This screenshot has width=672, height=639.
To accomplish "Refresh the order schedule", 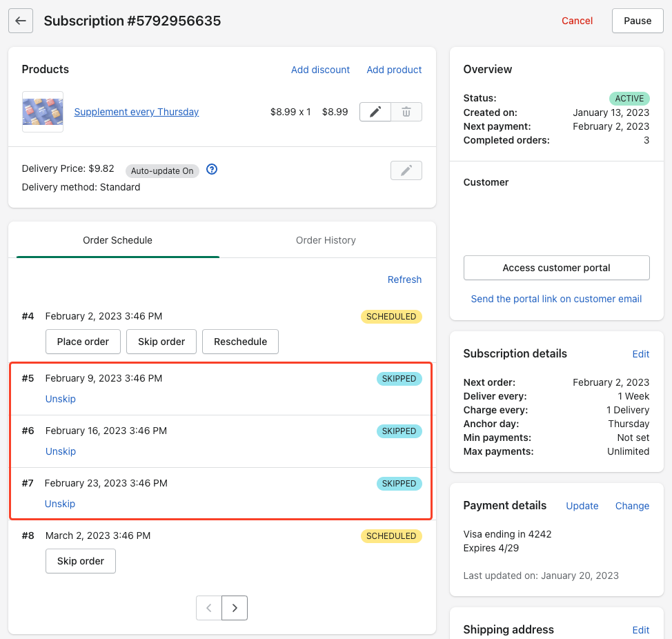I will coord(404,279).
